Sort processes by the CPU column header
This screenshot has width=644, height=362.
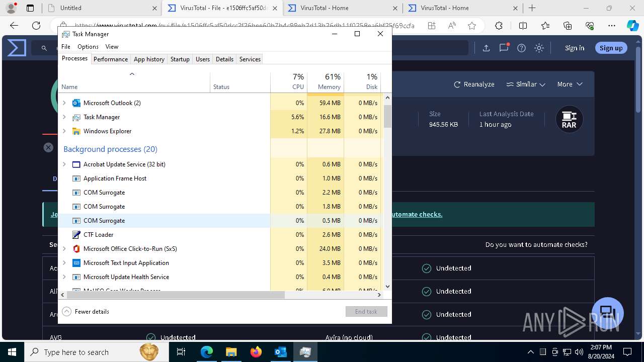tap(289, 82)
